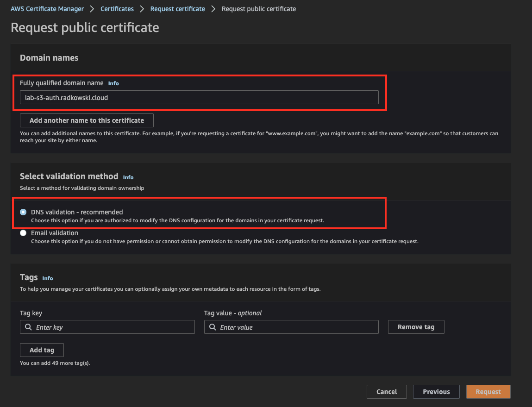This screenshot has width=532, height=407.
Task: Click the Tag key input field
Action: 107,327
